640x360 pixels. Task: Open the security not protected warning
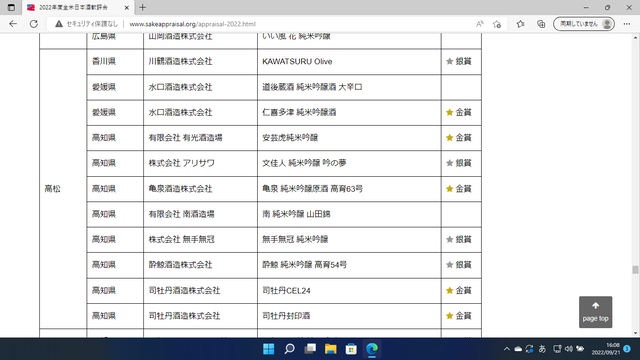[87, 24]
